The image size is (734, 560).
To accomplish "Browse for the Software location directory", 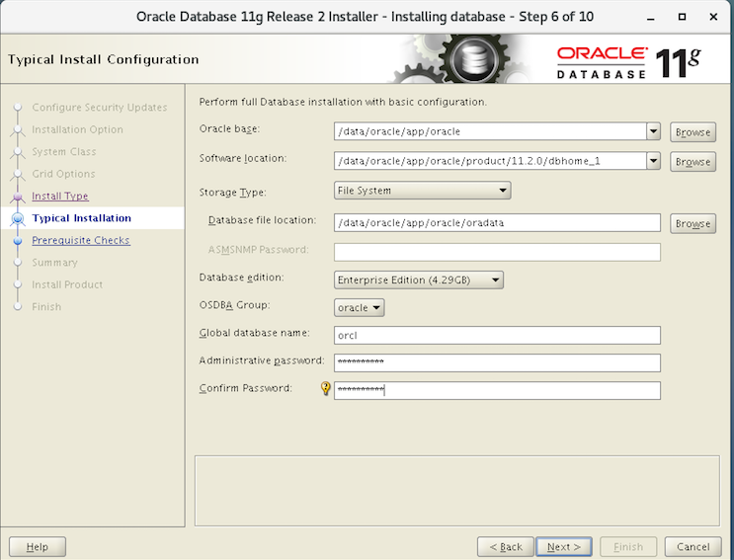I will click(693, 162).
